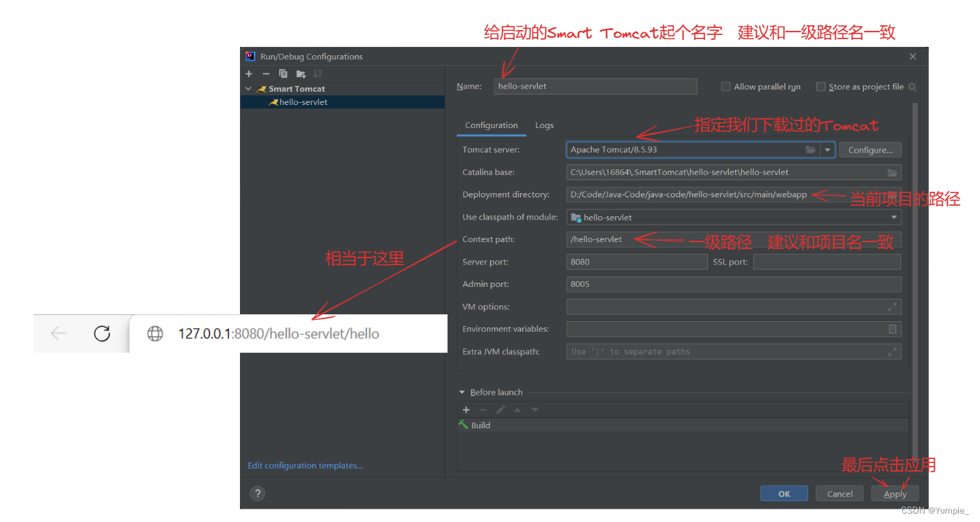Add new configuration with plus icon
Viewport: 980px width, 522px height.
pyautogui.click(x=248, y=73)
